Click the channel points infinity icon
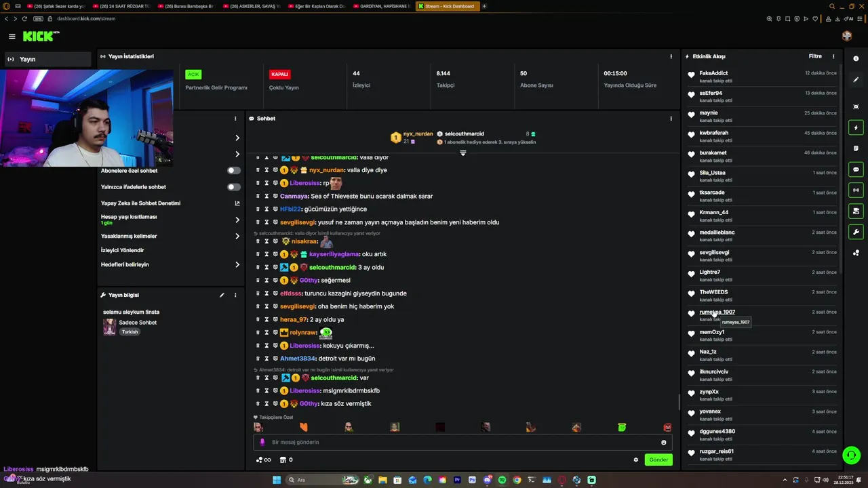The height and width of the screenshot is (488, 868). pos(263,460)
